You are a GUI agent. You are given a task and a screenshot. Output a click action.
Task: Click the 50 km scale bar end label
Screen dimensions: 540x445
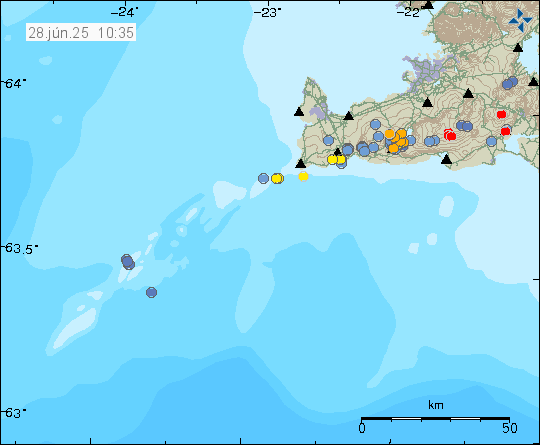510,428
